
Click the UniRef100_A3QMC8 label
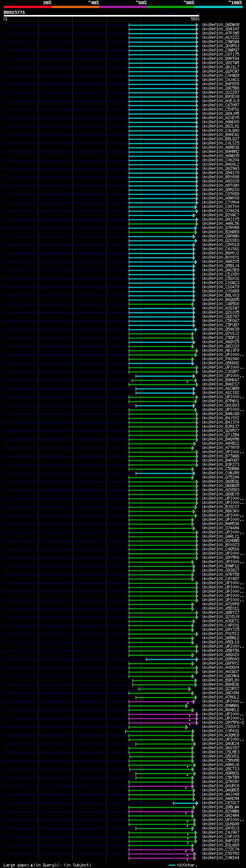coord(221,735)
